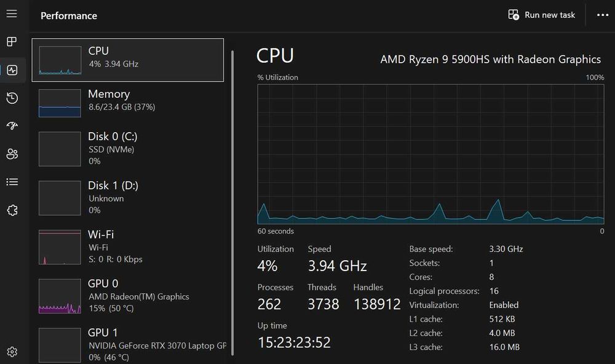Open the App history icon
The image size is (615, 364).
pos(12,98)
